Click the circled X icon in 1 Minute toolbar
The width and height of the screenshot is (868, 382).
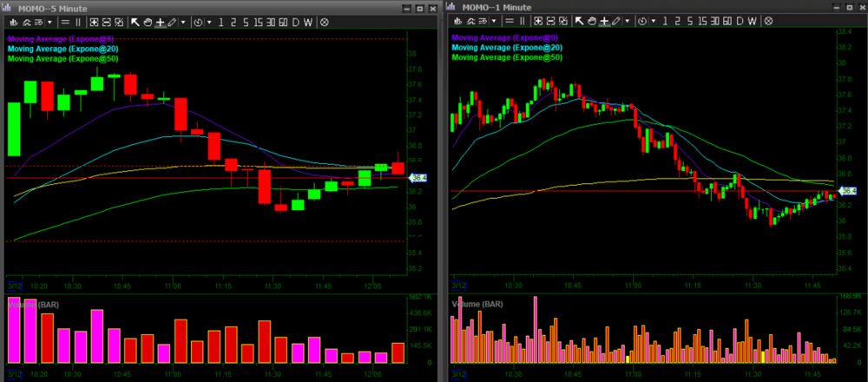769,21
